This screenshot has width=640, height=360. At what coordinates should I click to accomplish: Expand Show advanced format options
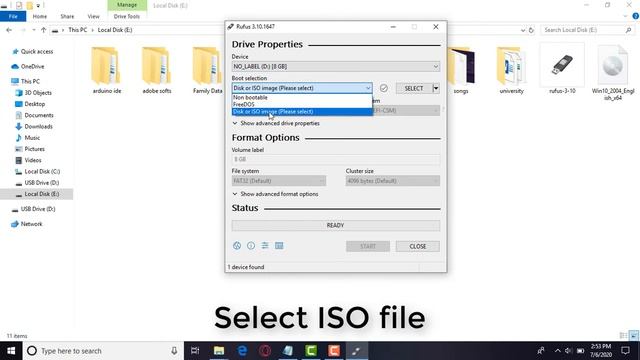tap(276, 194)
